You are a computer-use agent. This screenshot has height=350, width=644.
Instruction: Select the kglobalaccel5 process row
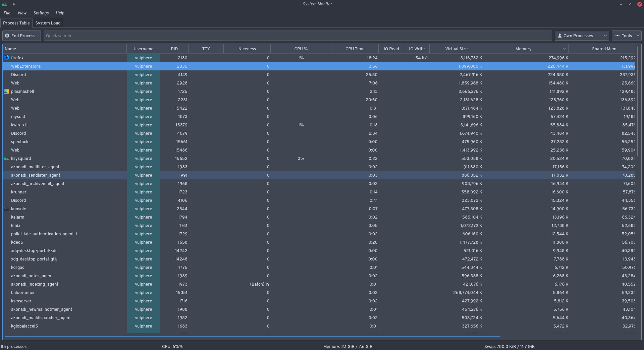click(319, 326)
